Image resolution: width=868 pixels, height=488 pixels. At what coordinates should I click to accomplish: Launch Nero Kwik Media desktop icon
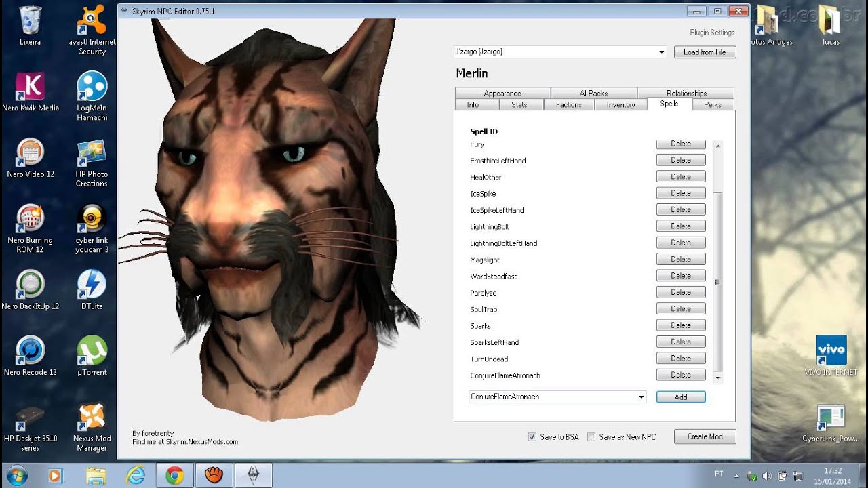(x=30, y=91)
